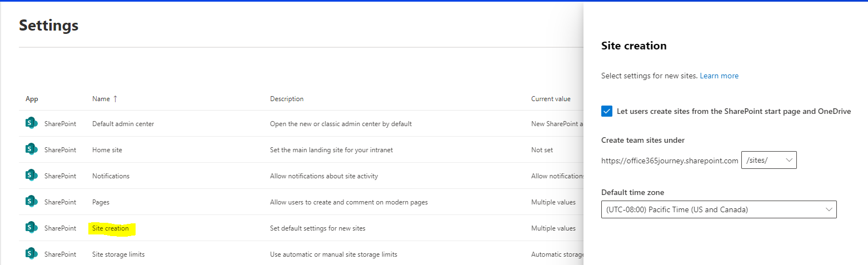Click 'Multiple values' in the Site creation row
Viewport: 868px width, 265px height.
[553, 228]
